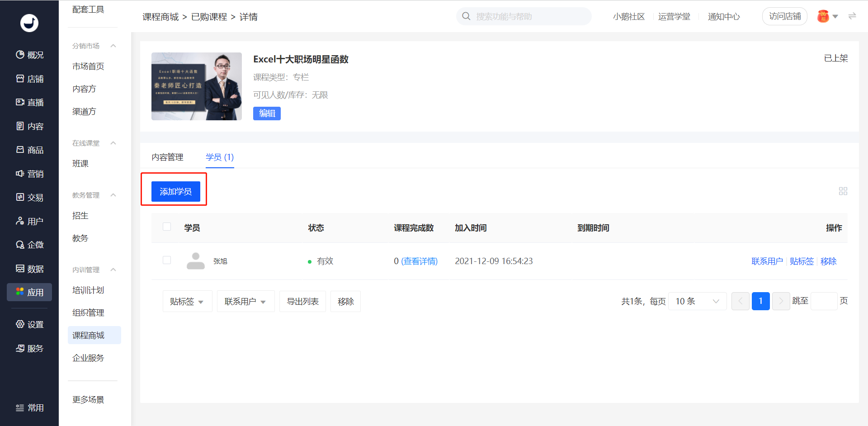Open the 数据 data sidebar icon
The width and height of the screenshot is (868, 426).
tap(20, 269)
